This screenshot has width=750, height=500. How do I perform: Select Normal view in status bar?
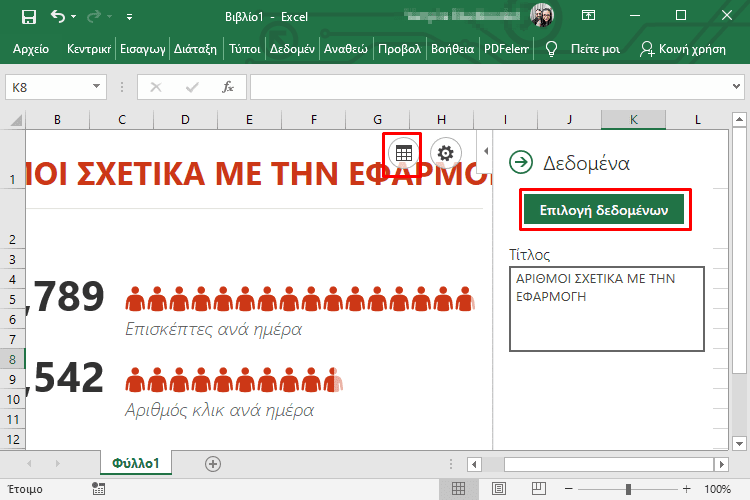tap(458, 489)
